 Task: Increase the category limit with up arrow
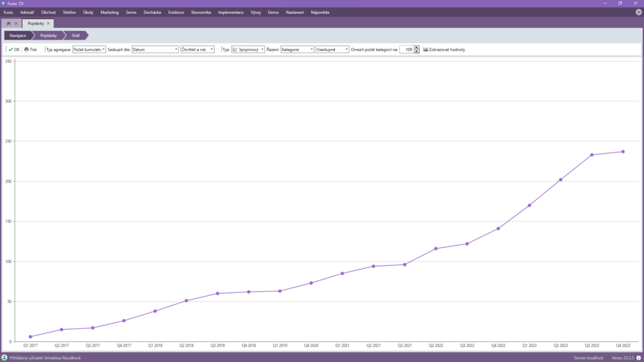point(416,47)
